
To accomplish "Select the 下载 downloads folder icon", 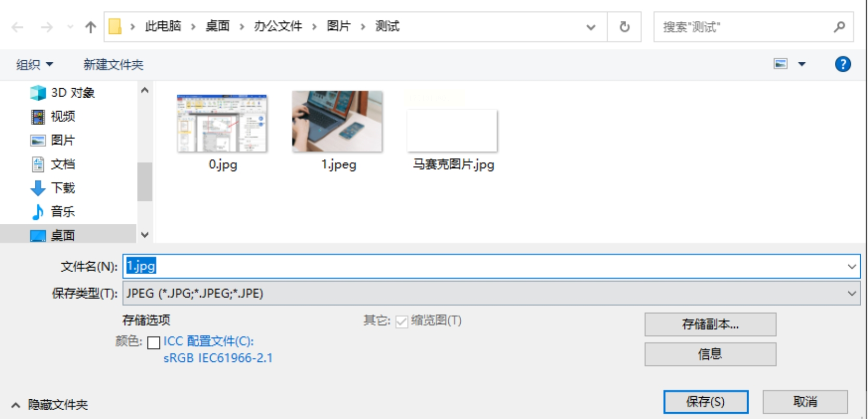I will coord(38,188).
